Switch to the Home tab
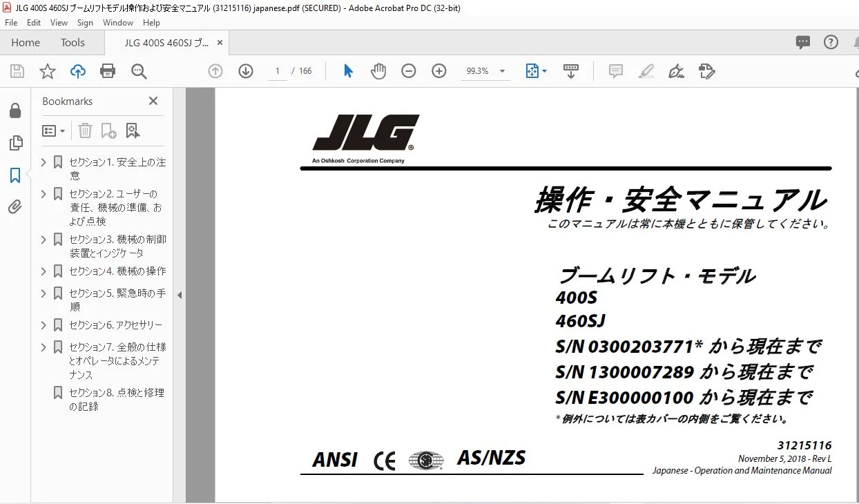859x504 pixels. tap(26, 42)
